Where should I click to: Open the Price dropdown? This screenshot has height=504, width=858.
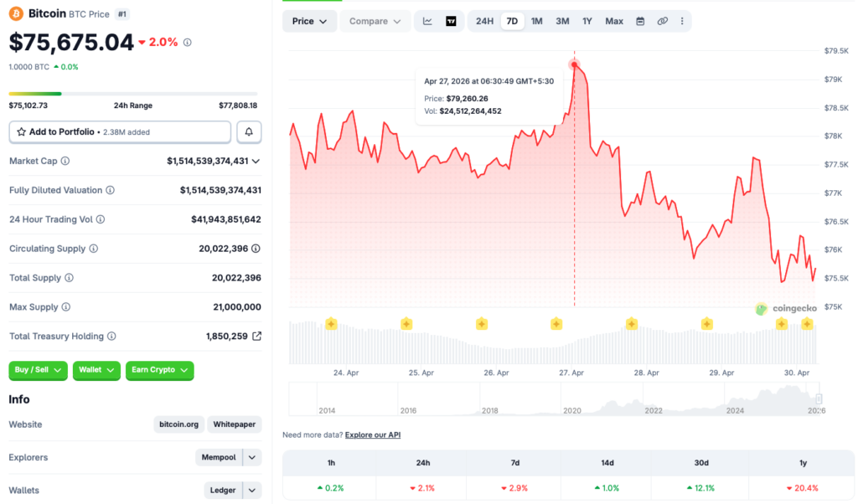310,21
